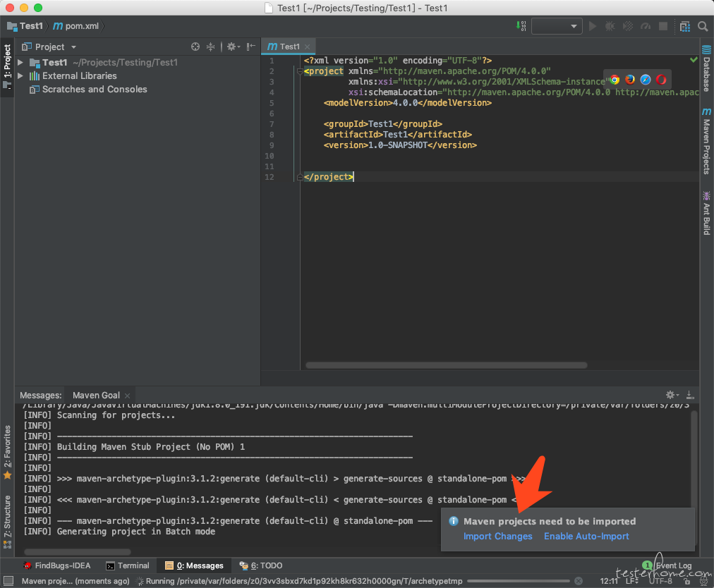The height and width of the screenshot is (588, 714).
Task: Open the file in Chrome browser icon
Action: click(x=615, y=80)
